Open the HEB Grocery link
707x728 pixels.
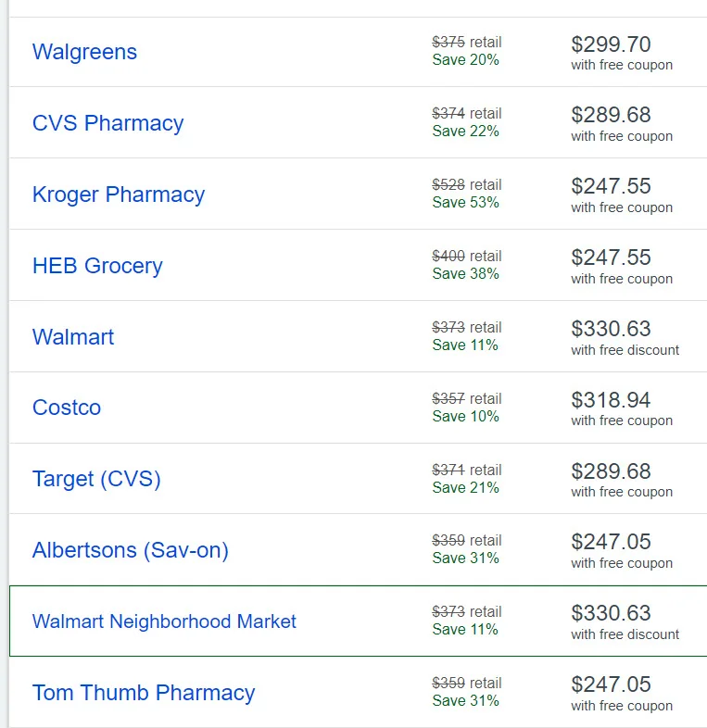click(x=97, y=266)
